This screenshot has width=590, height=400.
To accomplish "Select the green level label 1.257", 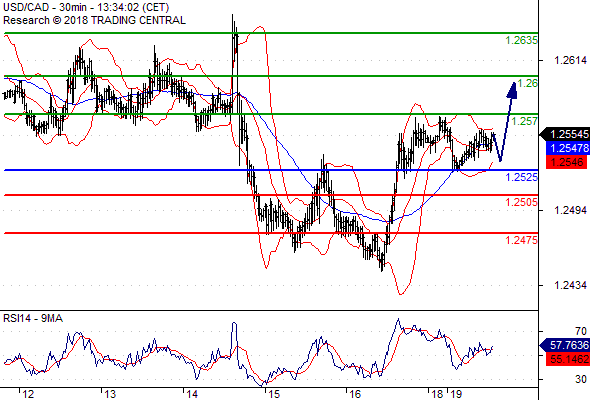I will [x=524, y=121].
